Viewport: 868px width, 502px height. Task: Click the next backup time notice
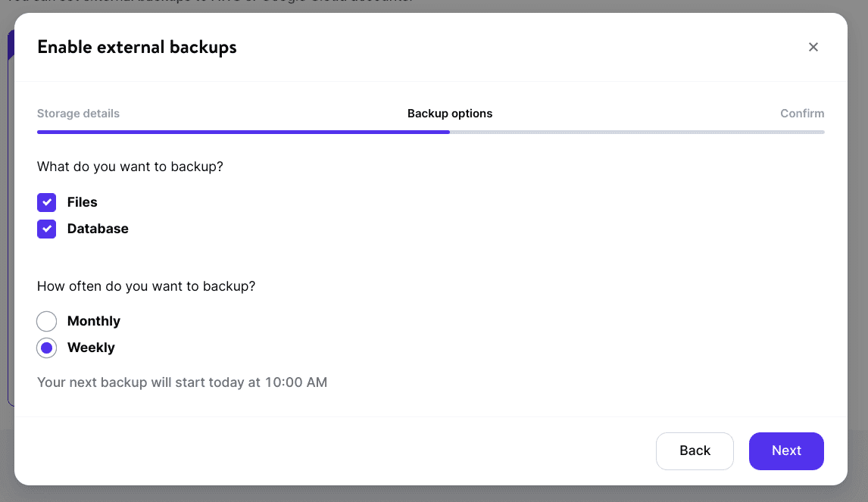[182, 382]
